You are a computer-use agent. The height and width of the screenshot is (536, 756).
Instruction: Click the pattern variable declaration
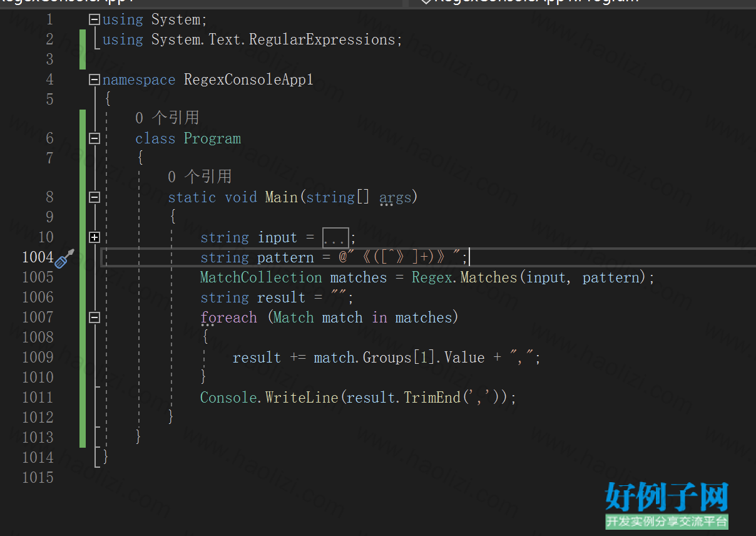[285, 257]
